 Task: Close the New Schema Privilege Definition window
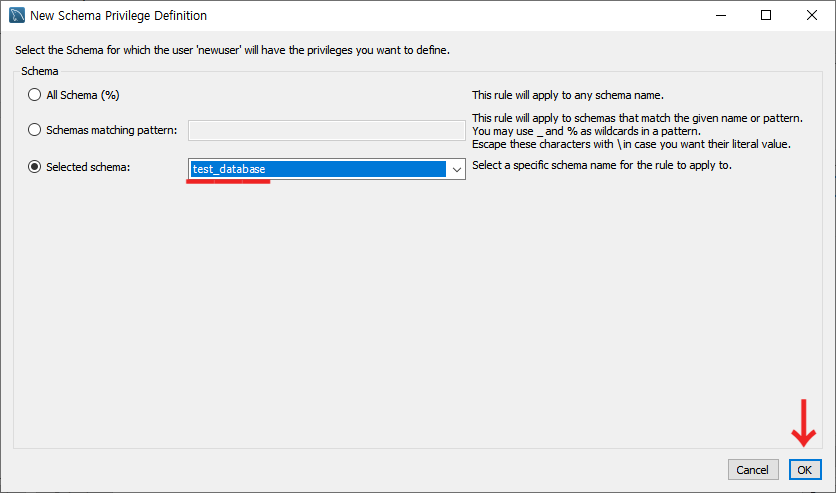(811, 15)
